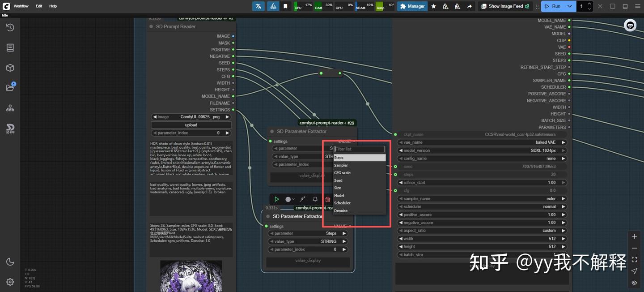Expand the Run button dropdown arrow
This screenshot has width=644, height=292.
(x=569, y=6)
